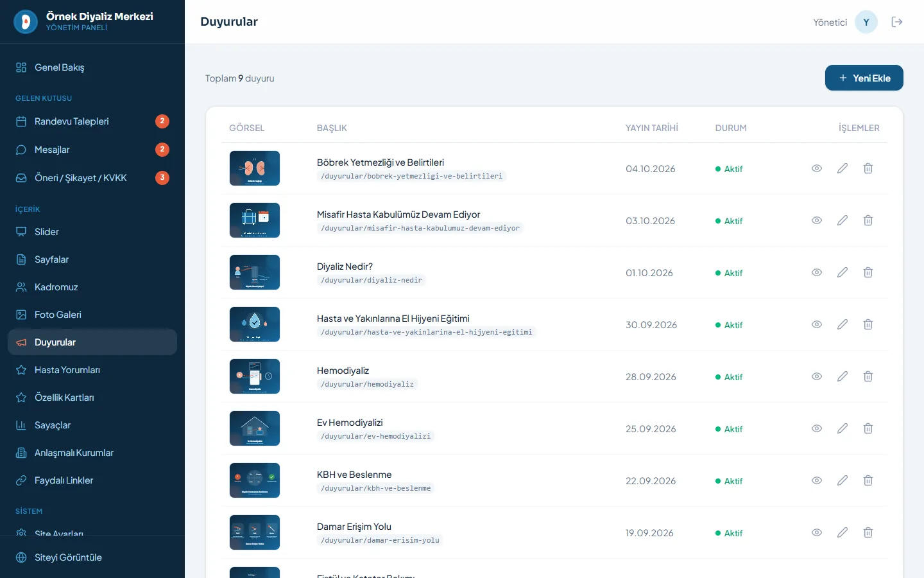The image size is (924, 578).
Task: Edit the Hemodiyaliz announcement
Action: 843,376
